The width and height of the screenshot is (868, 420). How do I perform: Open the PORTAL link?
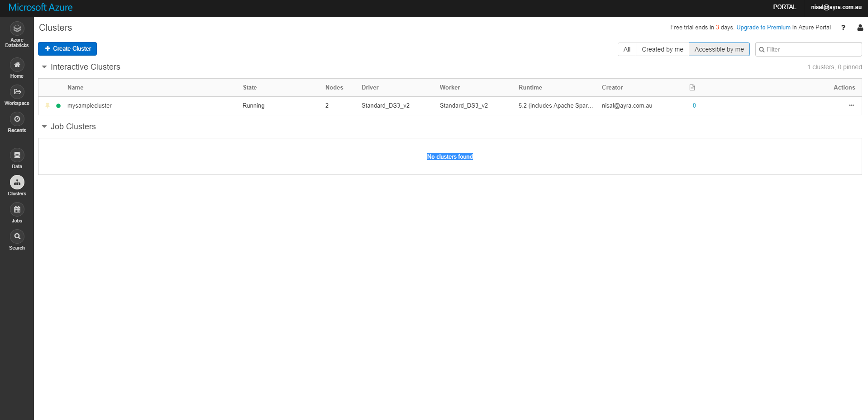(784, 7)
